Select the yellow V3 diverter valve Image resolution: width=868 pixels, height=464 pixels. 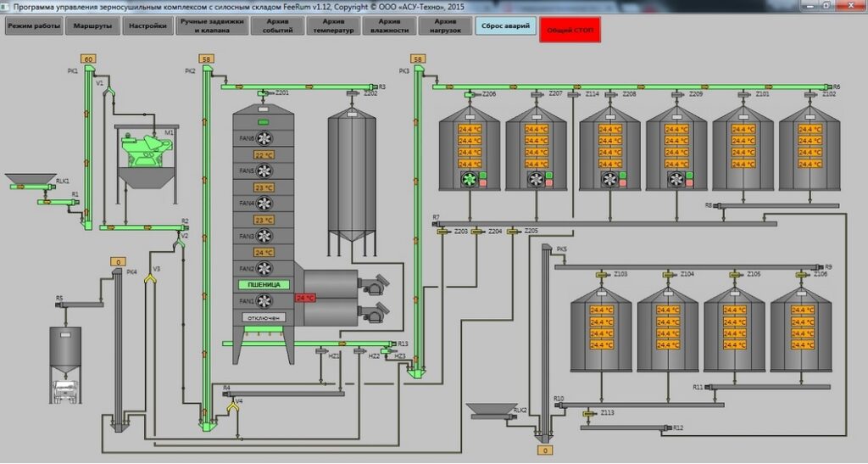click(150, 278)
